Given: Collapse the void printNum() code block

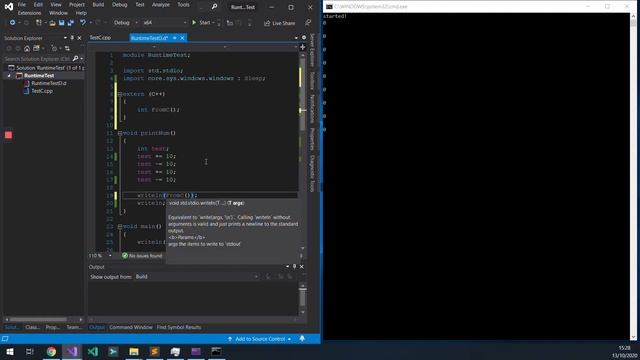Looking at the screenshot, I should click(120, 133).
